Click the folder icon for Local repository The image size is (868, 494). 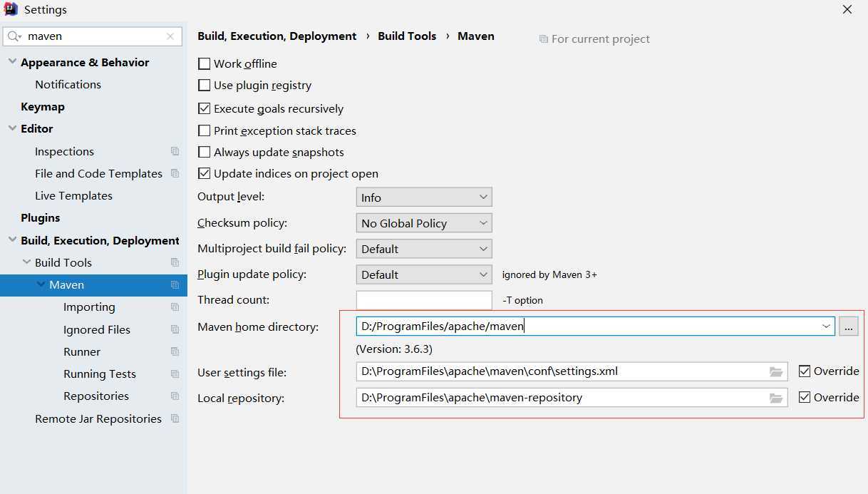point(776,398)
